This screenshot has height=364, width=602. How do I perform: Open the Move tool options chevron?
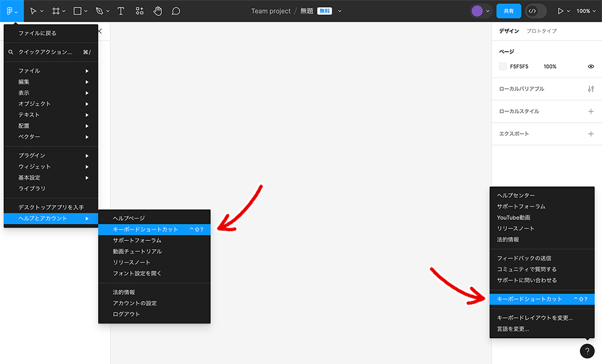42,12
